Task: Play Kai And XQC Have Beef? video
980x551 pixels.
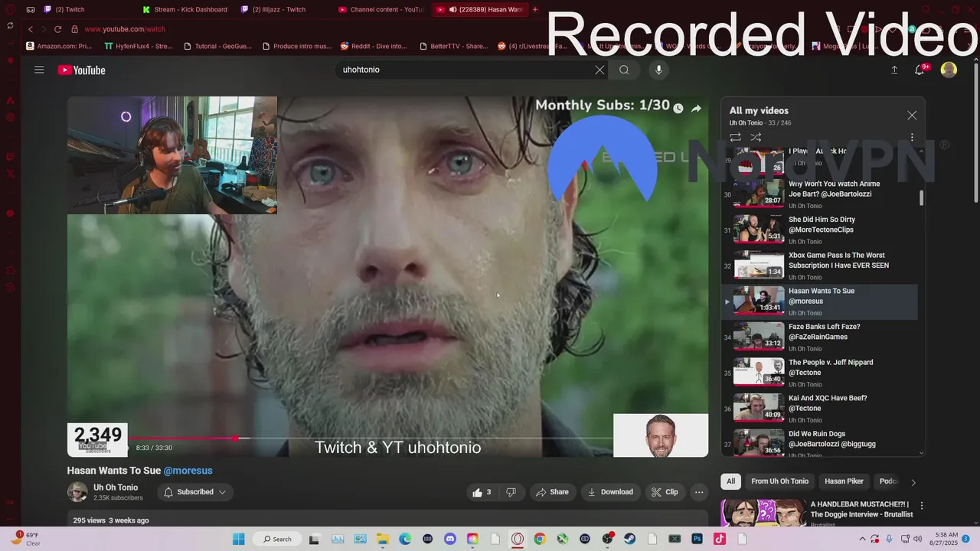Action: point(819,409)
